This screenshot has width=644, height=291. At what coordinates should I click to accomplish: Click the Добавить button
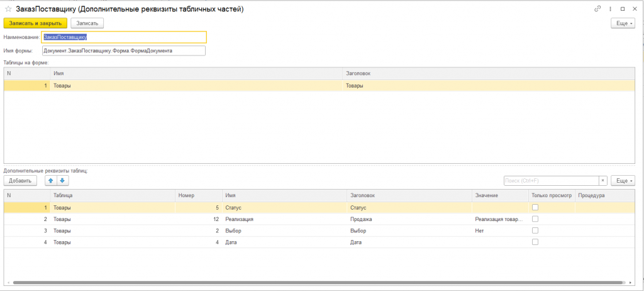click(20, 180)
